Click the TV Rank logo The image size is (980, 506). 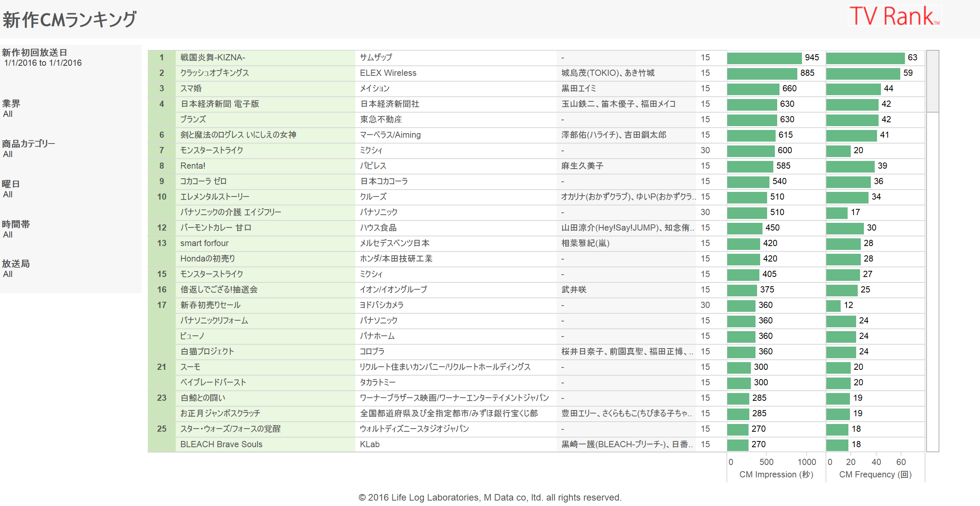(894, 16)
